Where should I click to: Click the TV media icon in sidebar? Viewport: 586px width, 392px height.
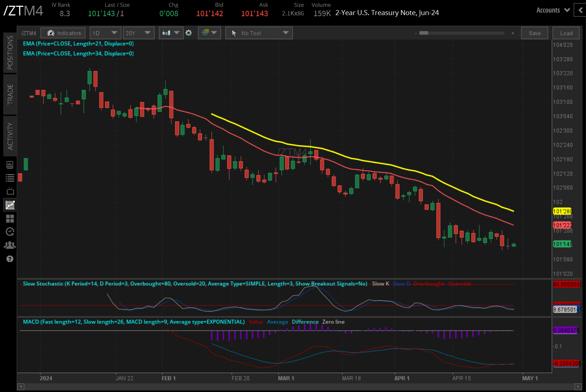point(10,191)
